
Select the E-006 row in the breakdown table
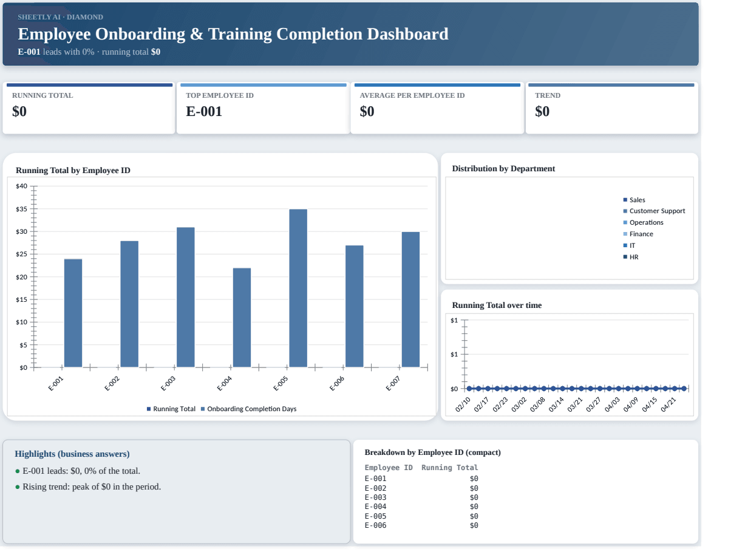[x=421, y=525]
